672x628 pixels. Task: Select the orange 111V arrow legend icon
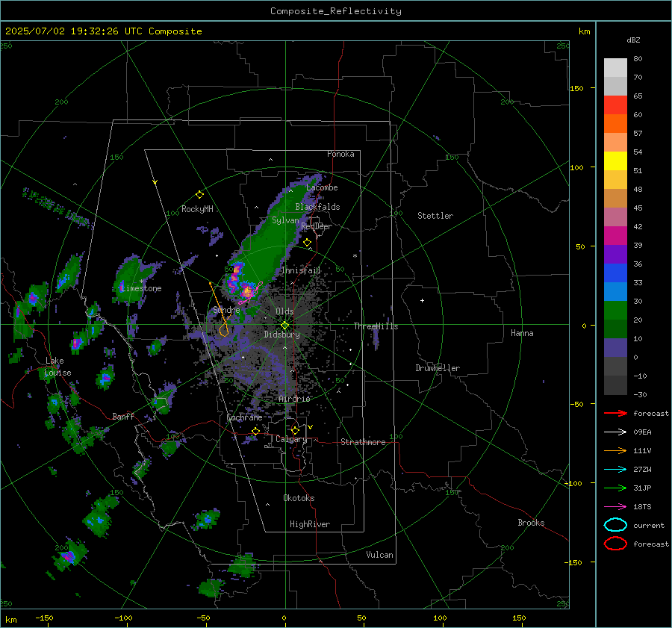(x=615, y=450)
